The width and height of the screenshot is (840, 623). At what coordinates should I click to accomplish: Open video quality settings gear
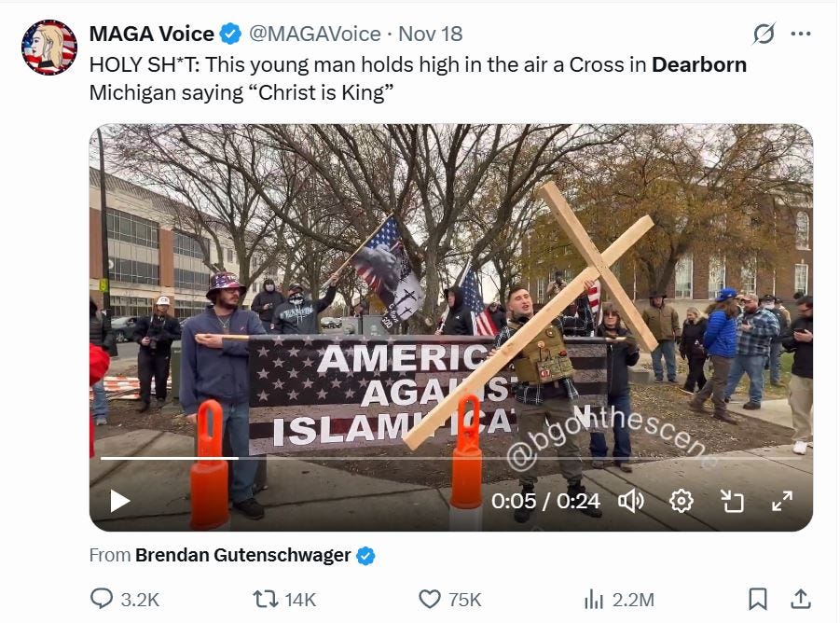point(682,501)
